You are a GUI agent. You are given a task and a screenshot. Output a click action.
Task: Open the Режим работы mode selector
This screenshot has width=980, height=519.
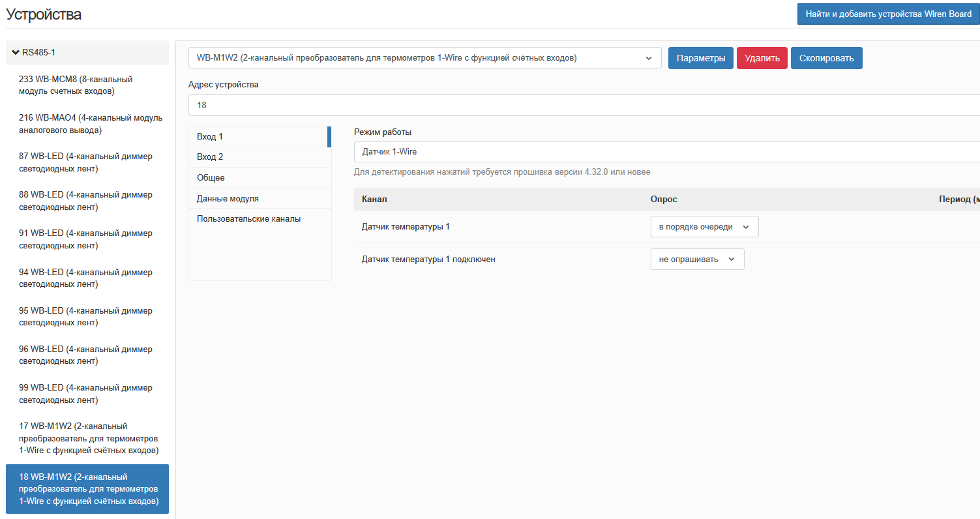pos(665,152)
